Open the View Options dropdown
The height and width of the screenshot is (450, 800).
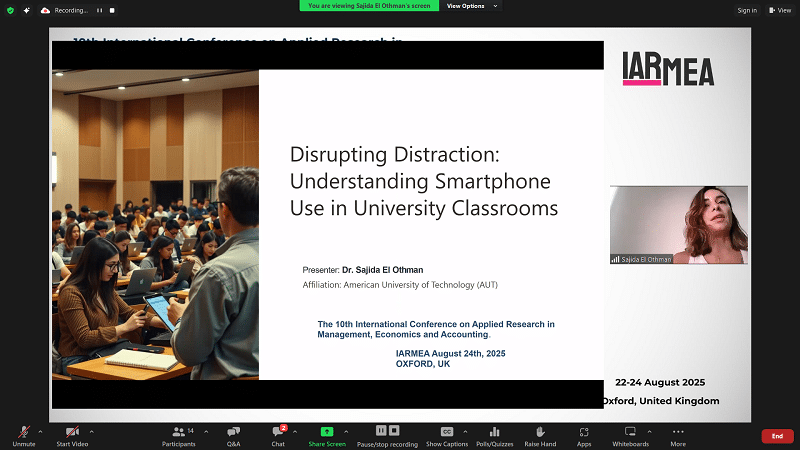click(468, 6)
